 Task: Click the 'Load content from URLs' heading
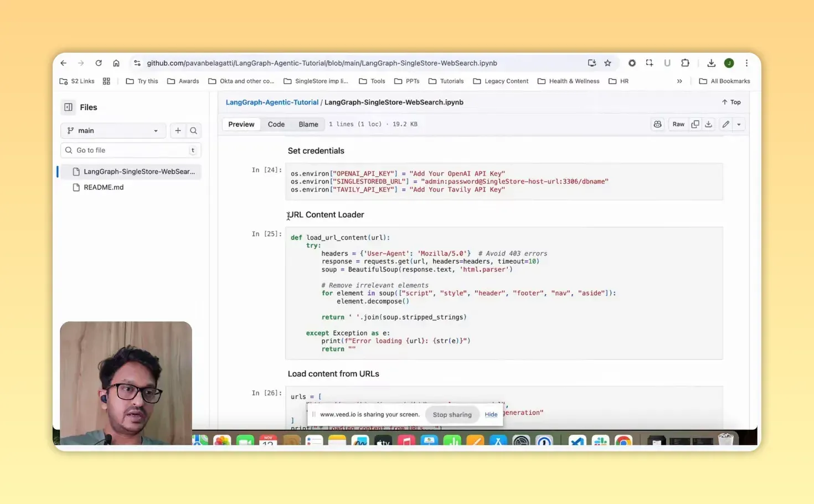[333, 374]
